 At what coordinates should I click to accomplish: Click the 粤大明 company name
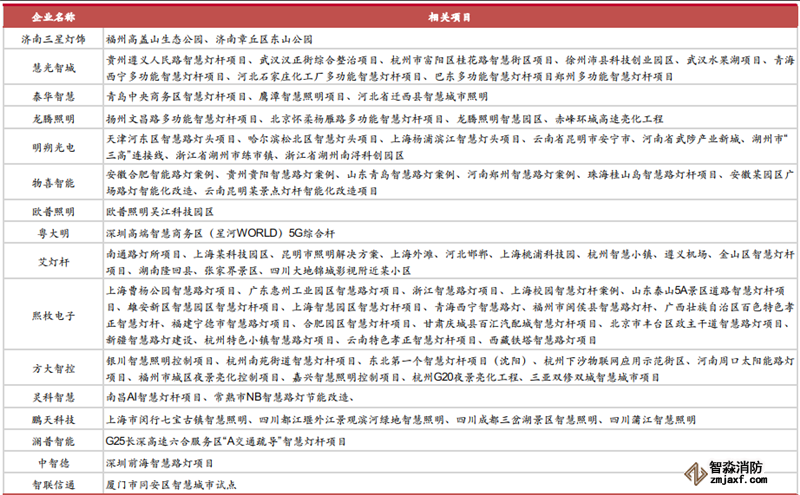pos(51,233)
